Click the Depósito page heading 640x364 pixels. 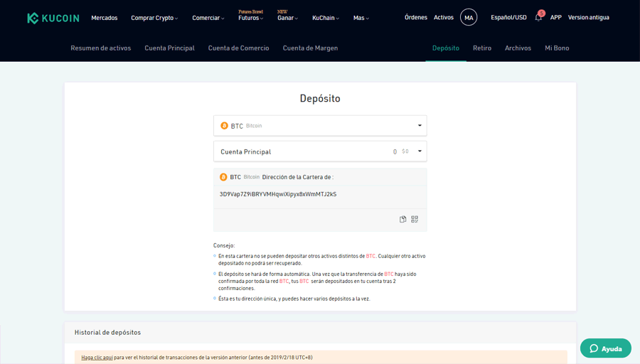(x=320, y=98)
